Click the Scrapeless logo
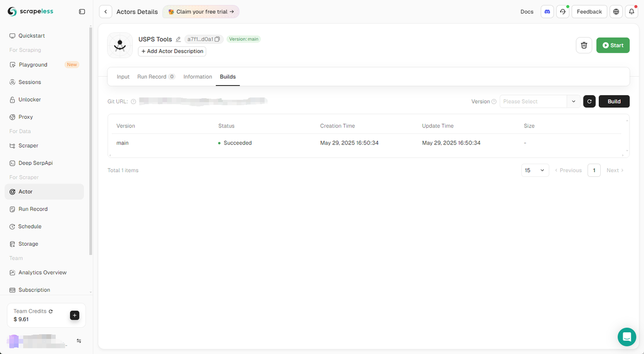This screenshot has width=644, height=354. pos(30,11)
